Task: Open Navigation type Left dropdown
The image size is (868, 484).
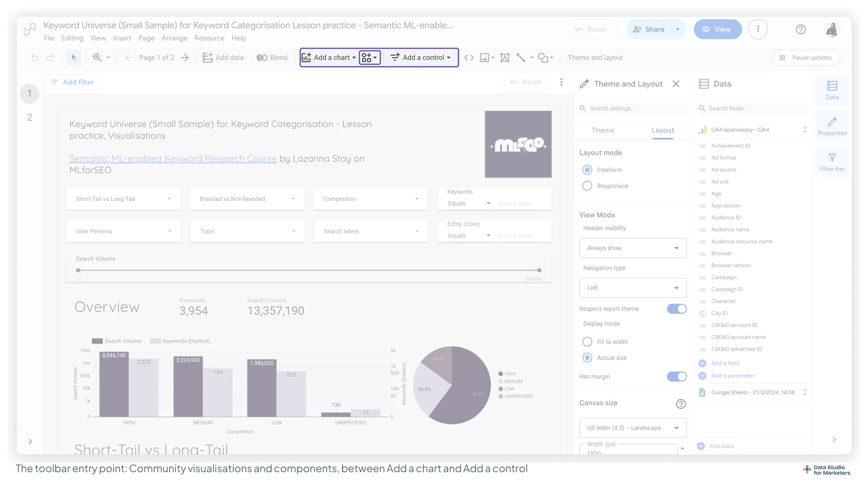Action: point(633,288)
